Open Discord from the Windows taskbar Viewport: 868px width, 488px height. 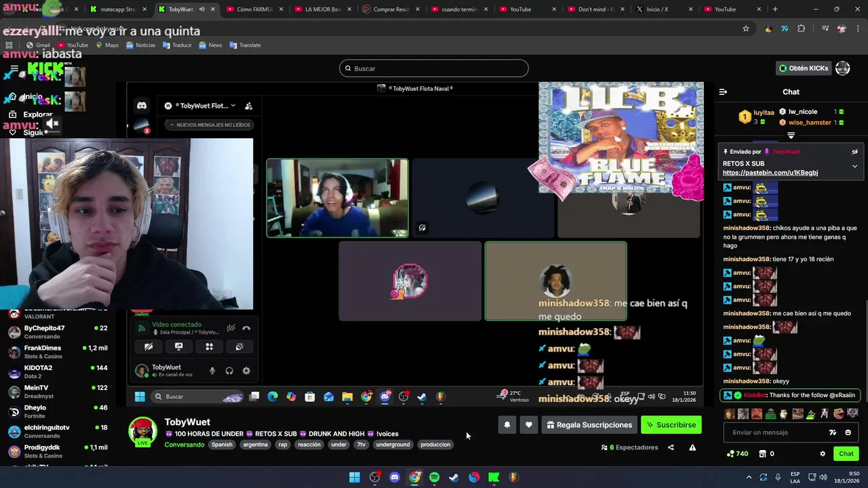pos(395,477)
